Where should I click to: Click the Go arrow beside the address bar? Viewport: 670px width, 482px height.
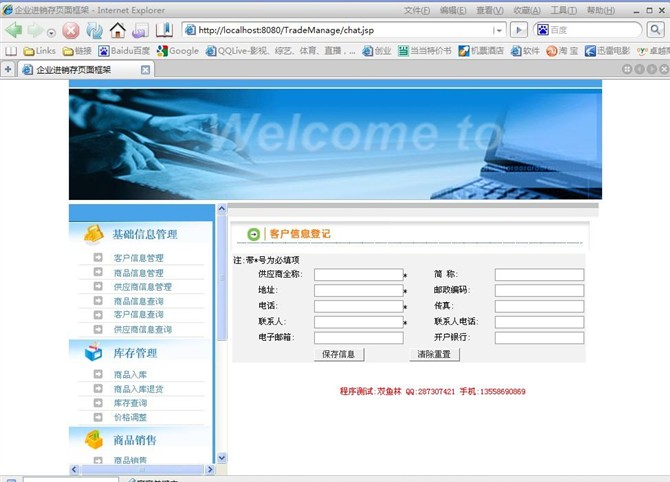pyautogui.click(x=519, y=30)
